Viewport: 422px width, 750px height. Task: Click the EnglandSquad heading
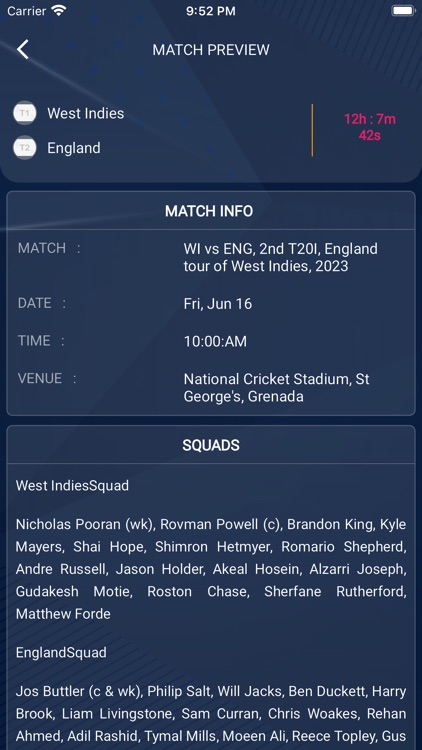pos(61,653)
